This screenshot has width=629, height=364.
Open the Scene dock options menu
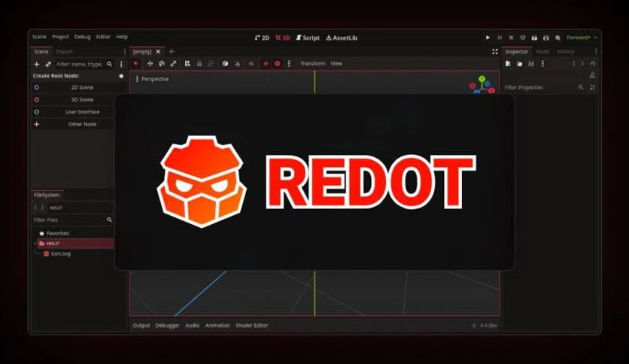(x=125, y=52)
